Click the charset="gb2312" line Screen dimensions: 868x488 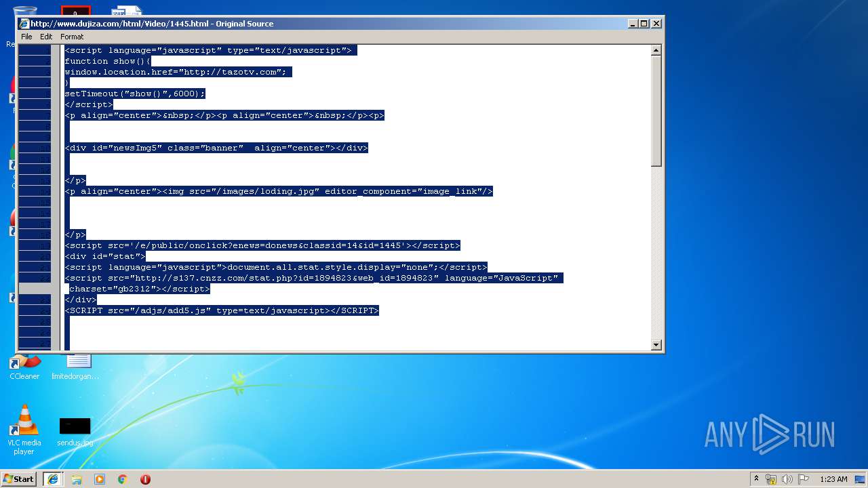tap(140, 289)
